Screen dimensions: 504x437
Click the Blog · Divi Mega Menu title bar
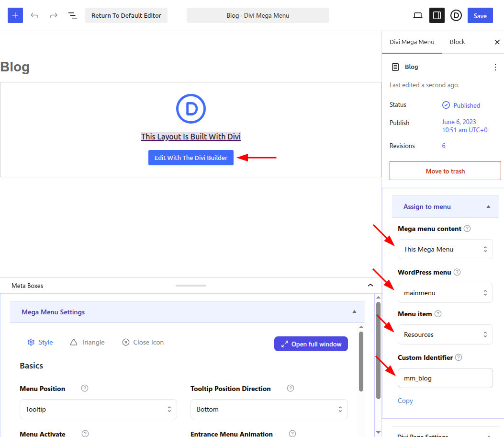point(258,15)
